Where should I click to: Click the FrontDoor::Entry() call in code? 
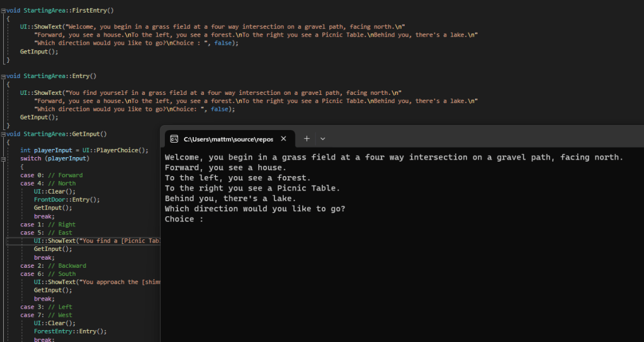pyautogui.click(x=67, y=199)
